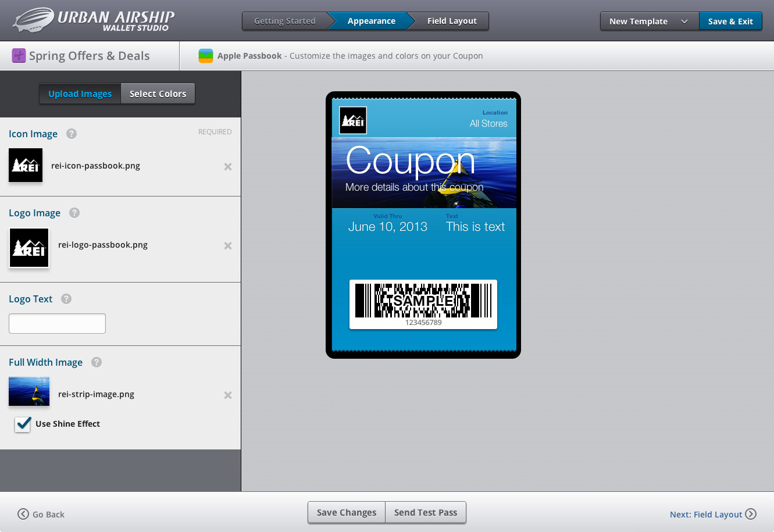Toggle the Use Shine Effect checkbox

point(23,424)
